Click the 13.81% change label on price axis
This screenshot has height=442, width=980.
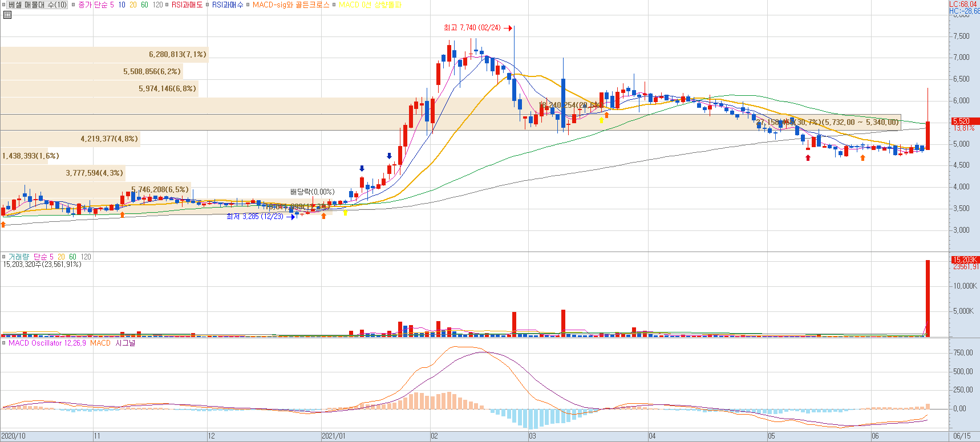click(x=964, y=128)
